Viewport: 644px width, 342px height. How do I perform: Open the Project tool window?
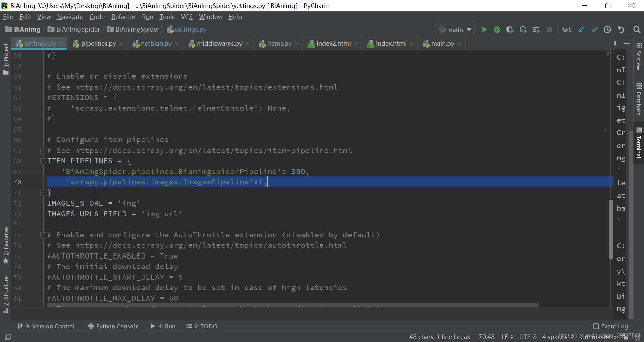pyautogui.click(x=6, y=59)
